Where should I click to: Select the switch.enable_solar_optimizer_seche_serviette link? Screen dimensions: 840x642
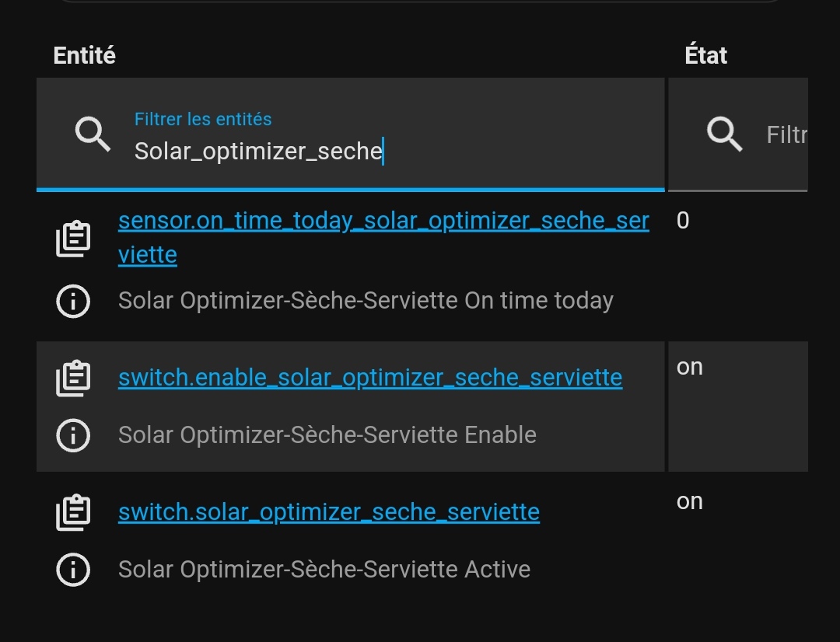370,378
